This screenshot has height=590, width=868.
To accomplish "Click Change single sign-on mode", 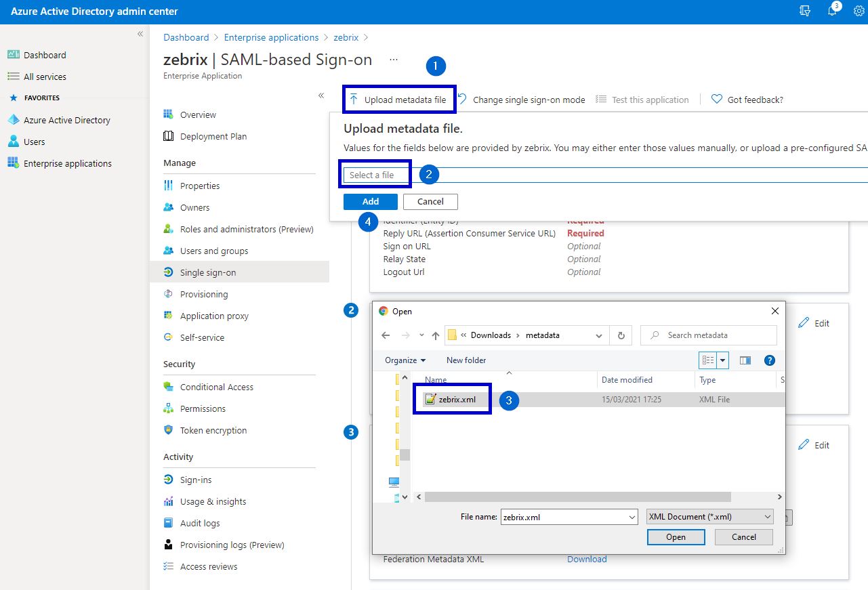I will (x=522, y=100).
